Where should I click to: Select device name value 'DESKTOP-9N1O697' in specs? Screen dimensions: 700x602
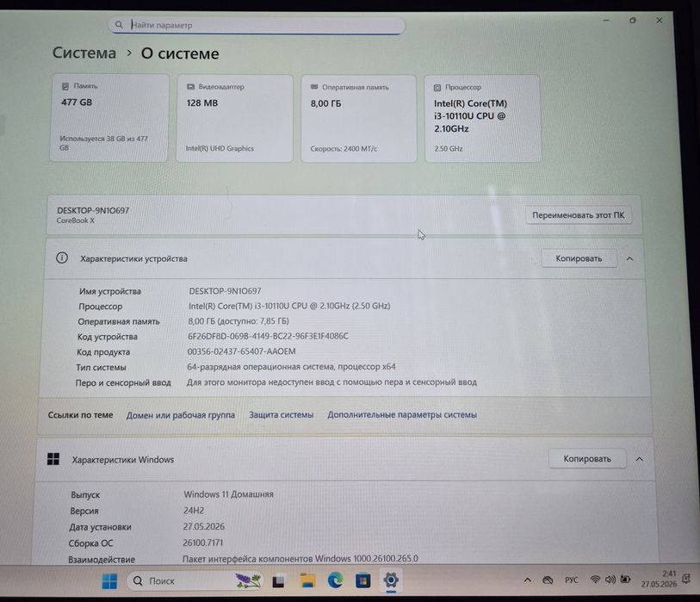pyautogui.click(x=225, y=291)
